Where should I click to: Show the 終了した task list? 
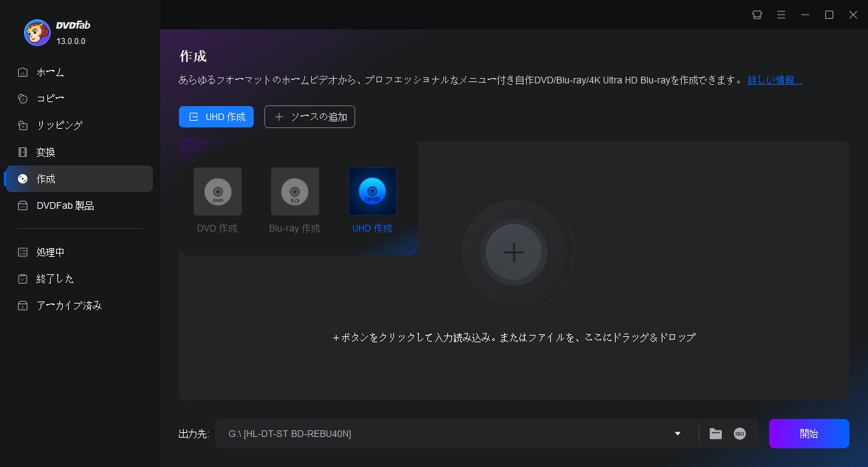pos(79,279)
